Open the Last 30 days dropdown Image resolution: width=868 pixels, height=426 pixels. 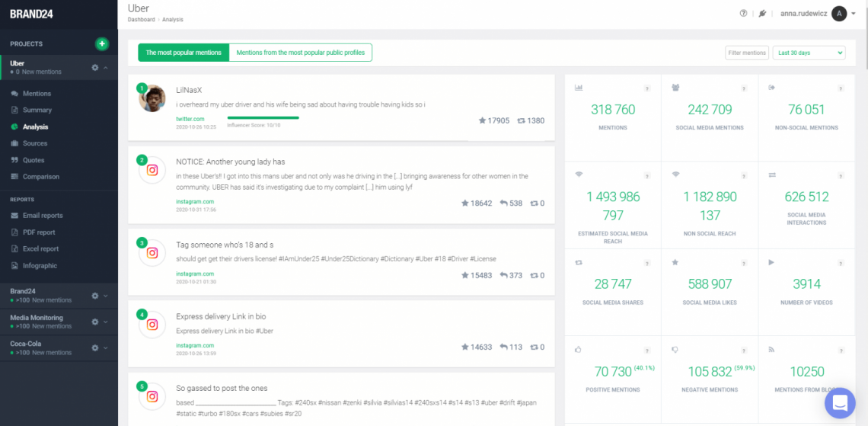click(x=809, y=53)
